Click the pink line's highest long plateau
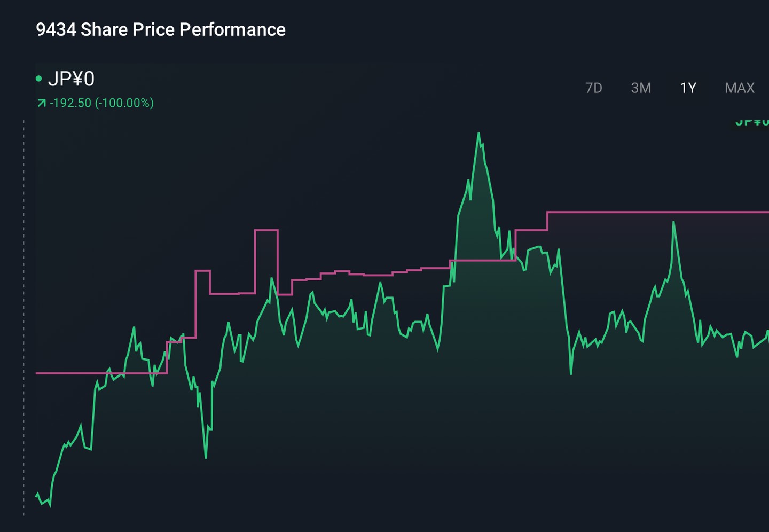This screenshot has width=769, height=532. coord(658,213)
